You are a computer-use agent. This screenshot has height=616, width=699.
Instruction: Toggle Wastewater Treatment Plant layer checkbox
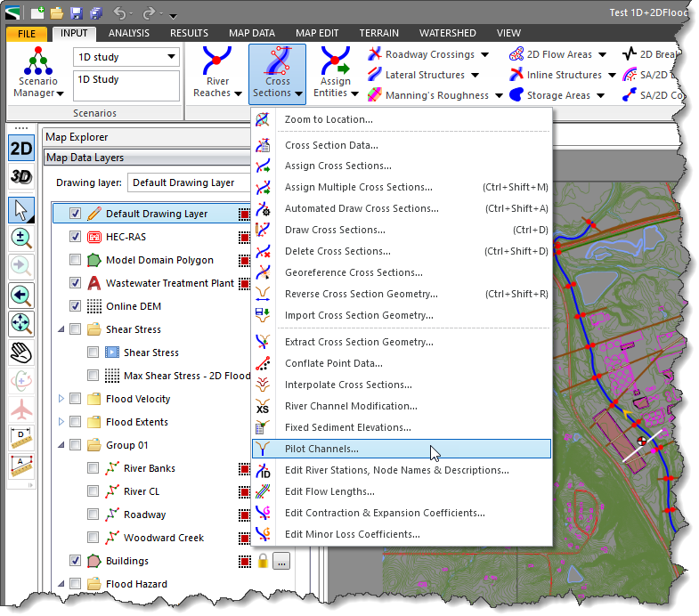coord(76,283)
